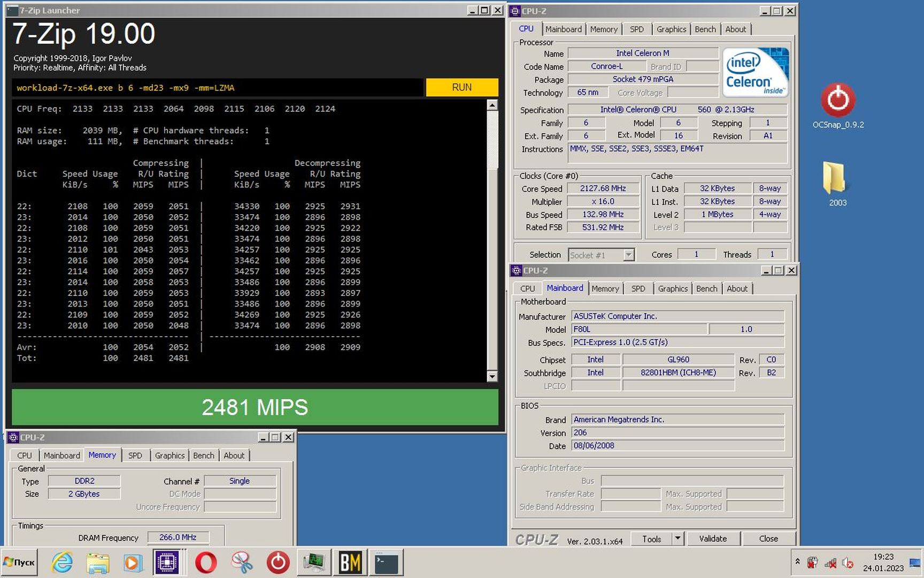
Task: Click the OCSnap red power icon in taskbar
Action: pos(278,562)
